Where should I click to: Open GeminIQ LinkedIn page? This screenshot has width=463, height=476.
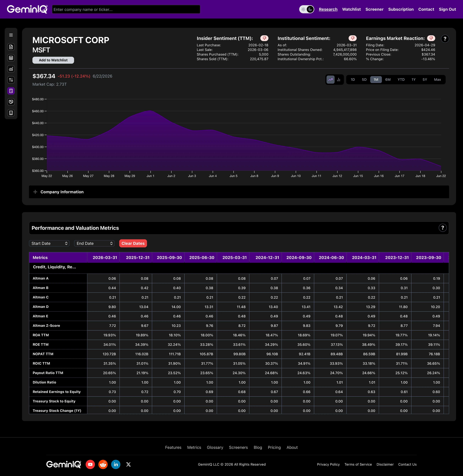(x=116, y=464)
